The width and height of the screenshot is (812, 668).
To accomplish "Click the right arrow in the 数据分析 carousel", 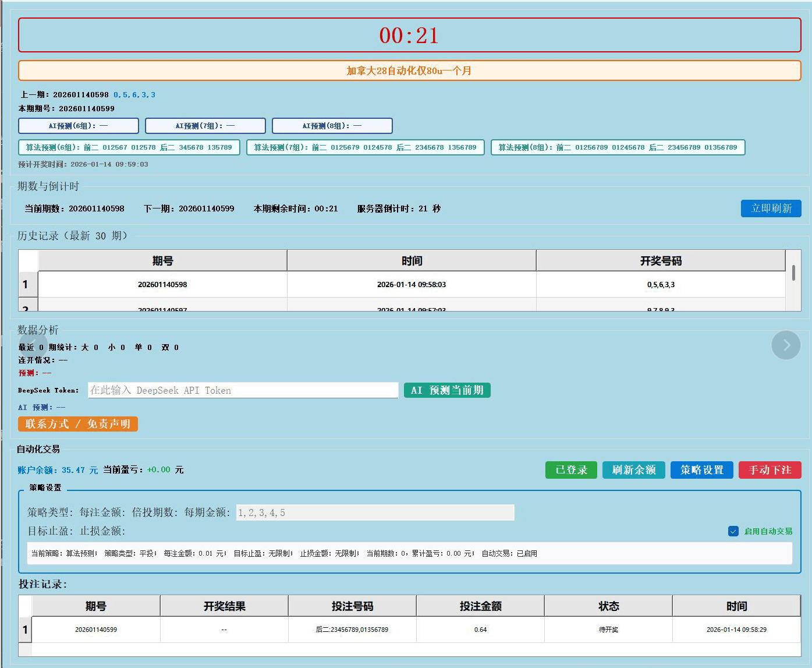I will (x=786, y=345).
